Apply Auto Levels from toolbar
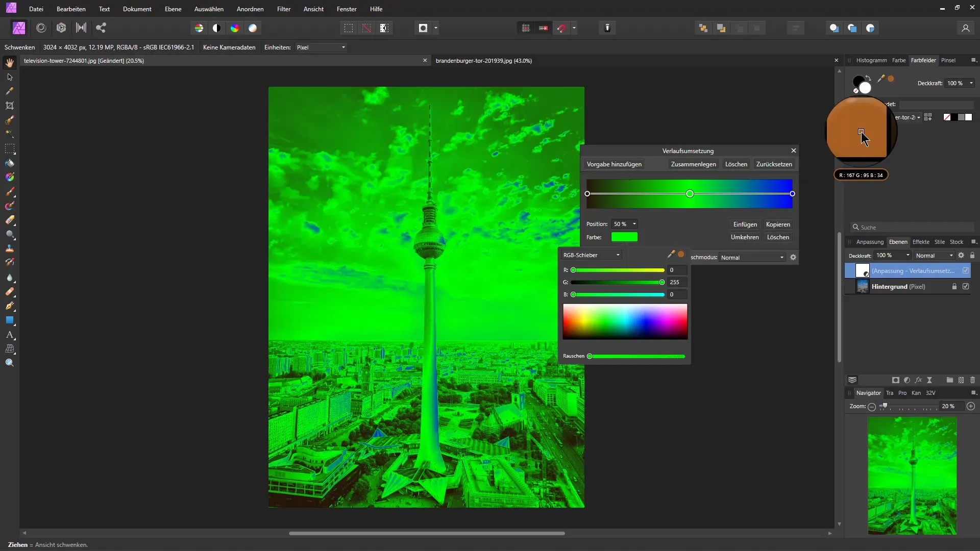This screenshot has width=980, height=551. tap(199, 28)
